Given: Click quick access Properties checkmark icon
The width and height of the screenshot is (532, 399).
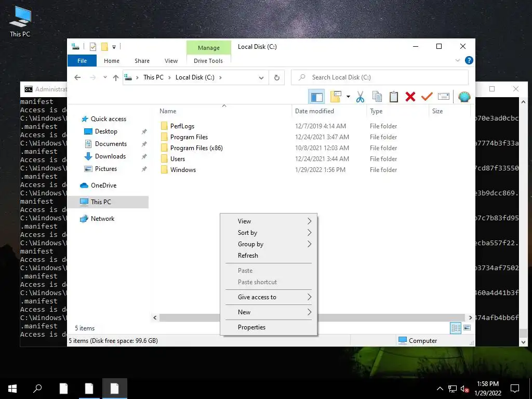Looking at the screenshot, I should click(92, 47).
